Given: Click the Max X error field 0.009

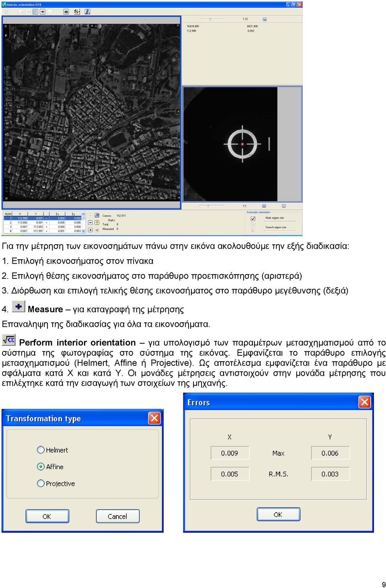Looking at the screenshot, I should (230, 453).
